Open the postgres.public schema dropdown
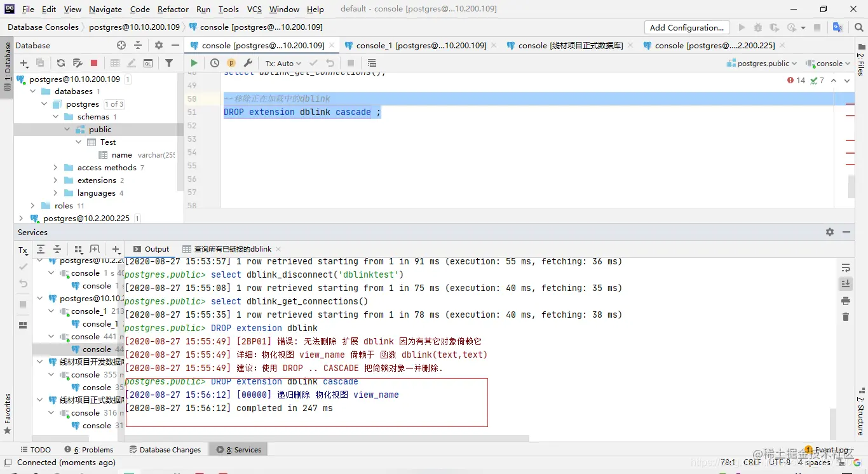The image size is (868, 474). coord(763,63)
